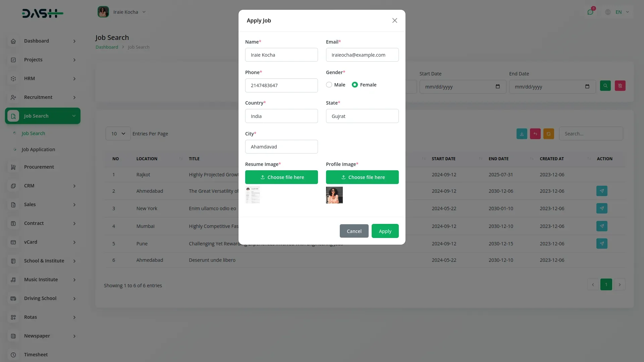The image size is (644, 362).
Task: Click the Apply button in dialog
Action: (x=385, y=231)
